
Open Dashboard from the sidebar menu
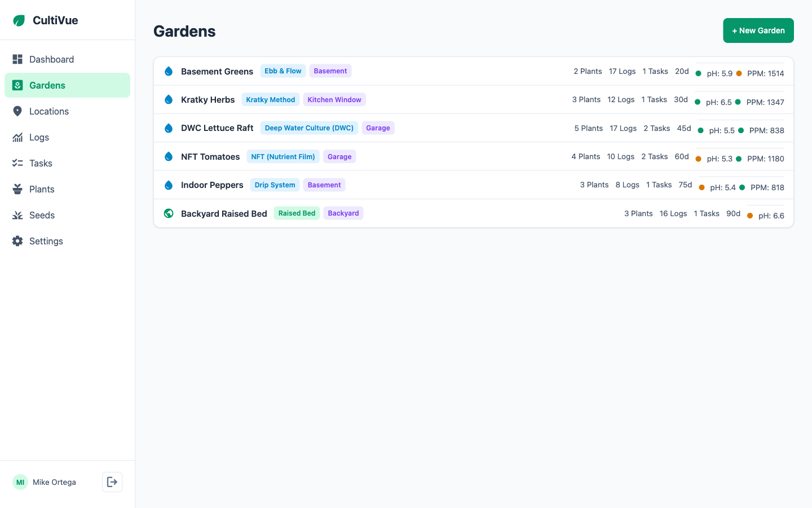[51, 59]
